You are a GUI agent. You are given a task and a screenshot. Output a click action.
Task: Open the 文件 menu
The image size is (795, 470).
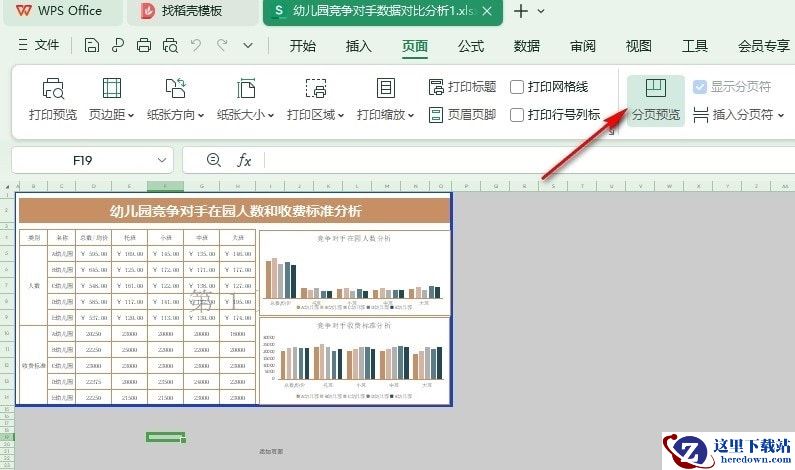click(x=39, y=45)
